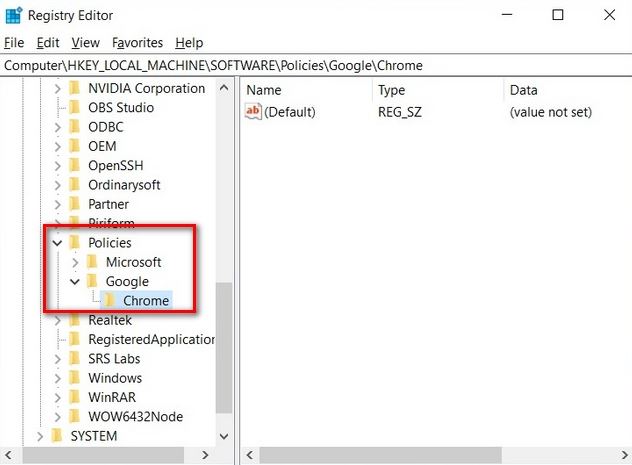Open the Favorites menu

(x=137, y=42)
